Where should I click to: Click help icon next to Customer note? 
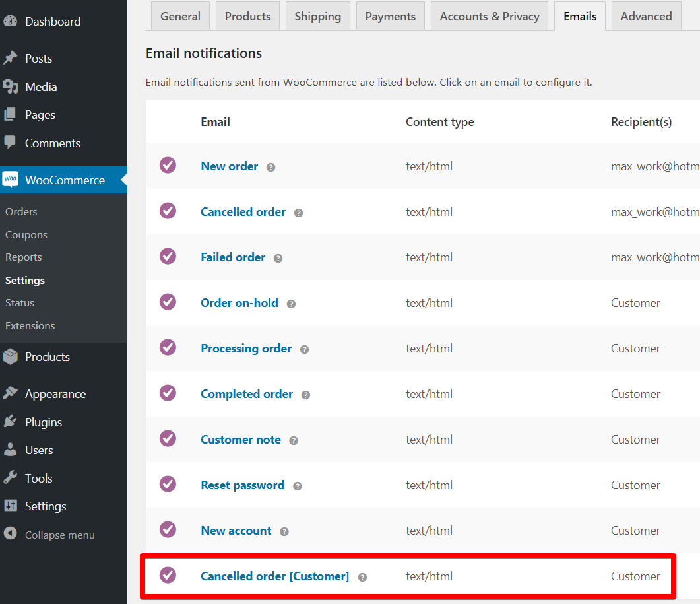point(294,441)
